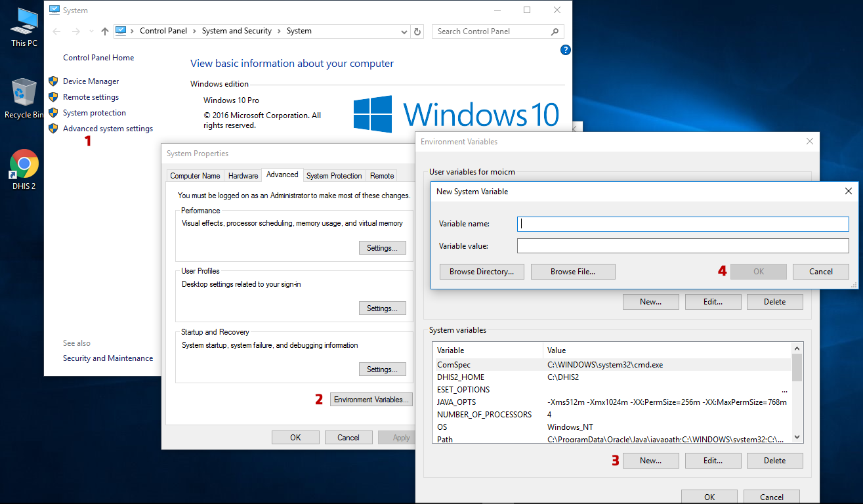Click Startup and Recovery Settings button
Screen dimensions: 863x504
[383, 369]
